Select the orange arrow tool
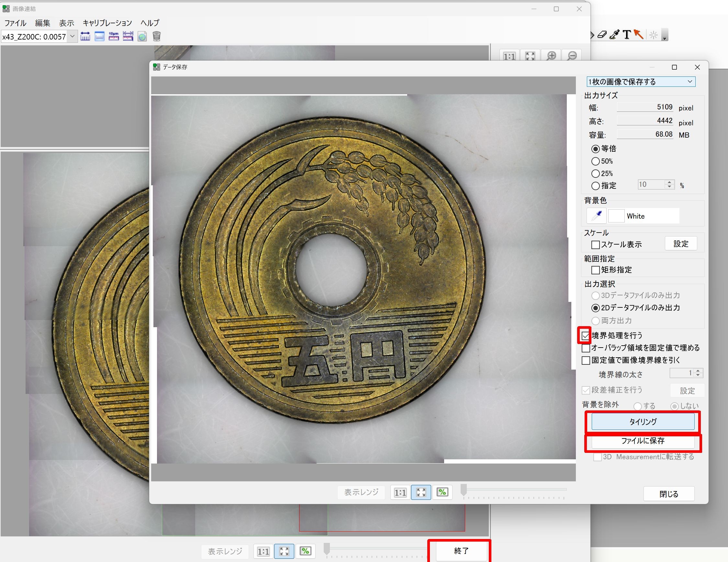The image size is (728, 562). pos(638,34)
